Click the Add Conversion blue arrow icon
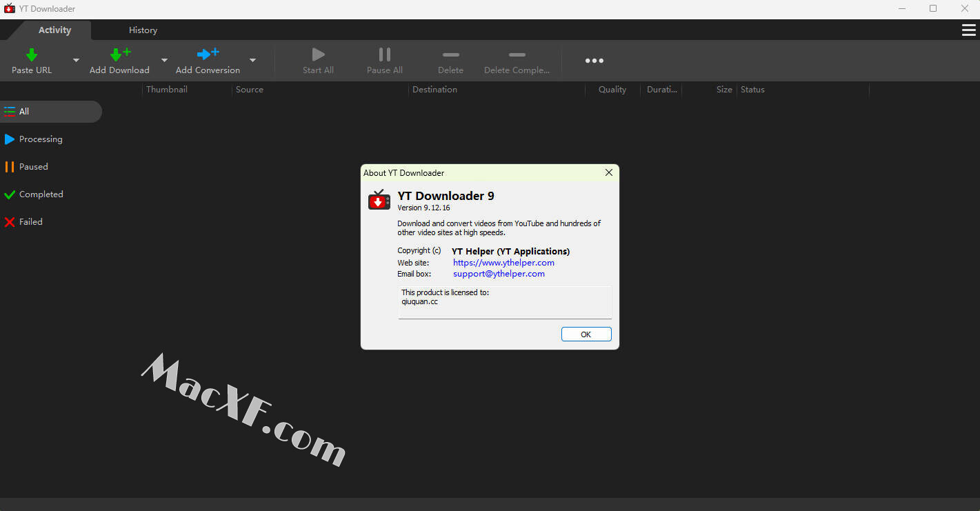Viewport: 980px width, 511px height. pyautogui.click(x=208, y=54)
